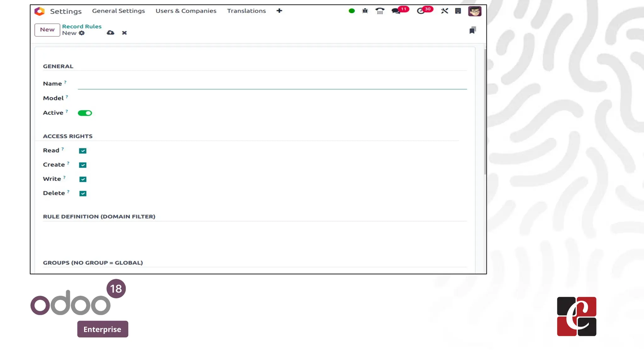Click the bookmark icon at top right

472,30
